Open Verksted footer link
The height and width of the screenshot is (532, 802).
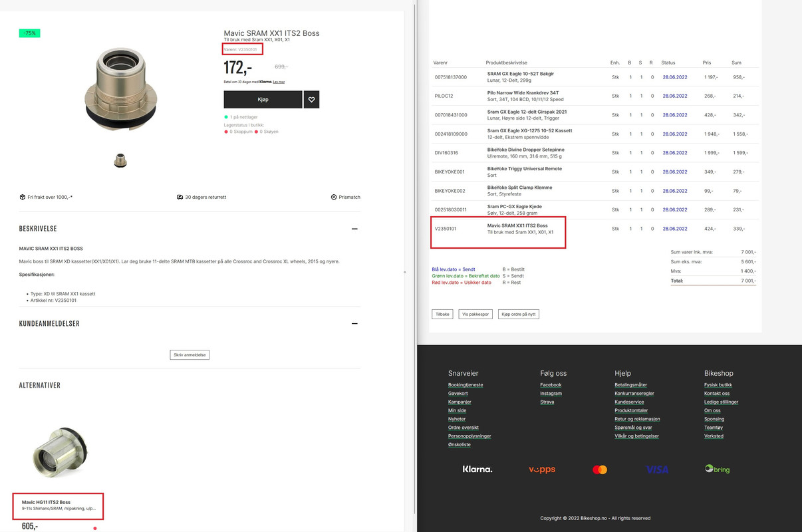(x=714, y=436)
